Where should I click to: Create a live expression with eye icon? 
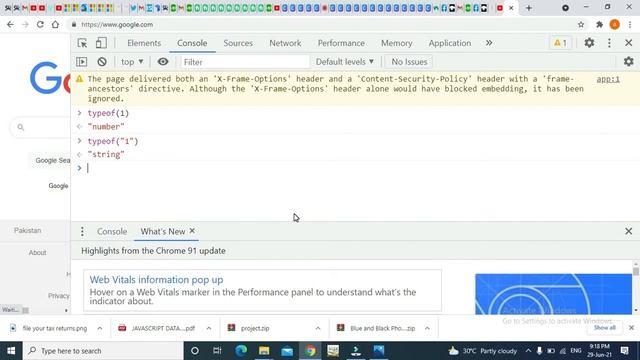(x=163, y=62)
